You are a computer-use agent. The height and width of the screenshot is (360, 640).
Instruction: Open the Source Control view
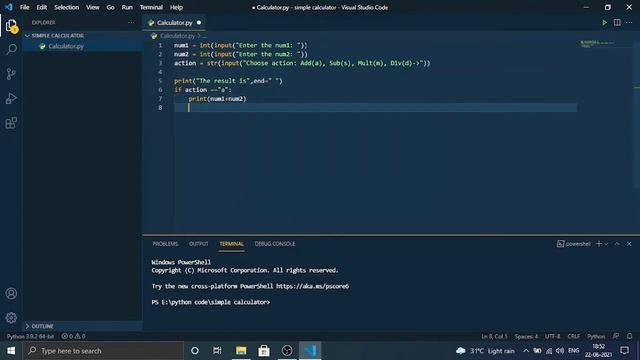11,74
